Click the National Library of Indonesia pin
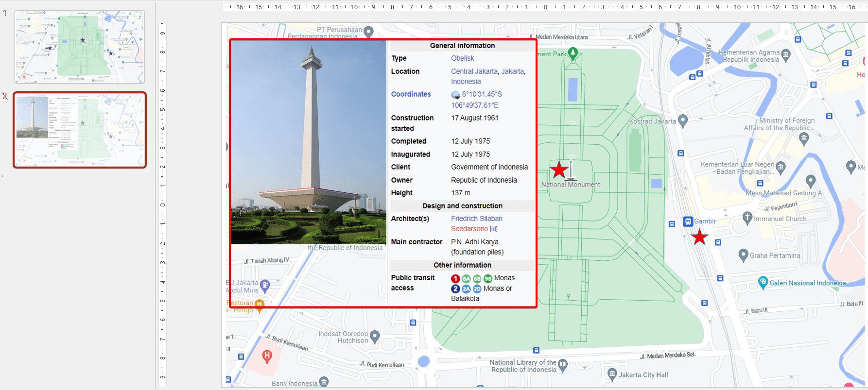868x390 pixels. click(x=563, y=365)
